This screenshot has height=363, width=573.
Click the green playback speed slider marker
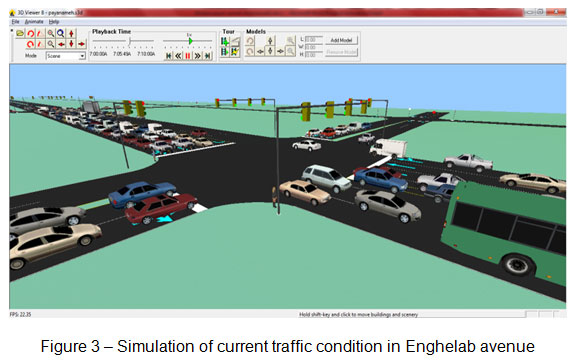pyautogui.click(x=190, y=41)
